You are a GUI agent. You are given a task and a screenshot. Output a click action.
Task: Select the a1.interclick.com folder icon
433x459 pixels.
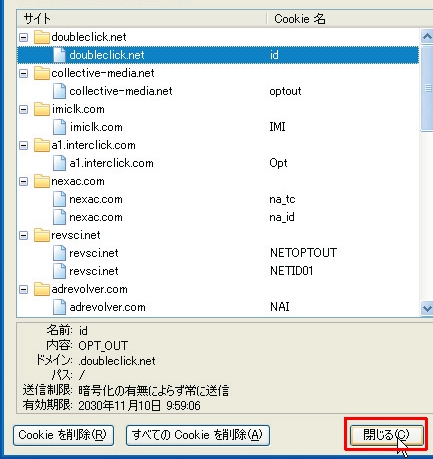42,145
